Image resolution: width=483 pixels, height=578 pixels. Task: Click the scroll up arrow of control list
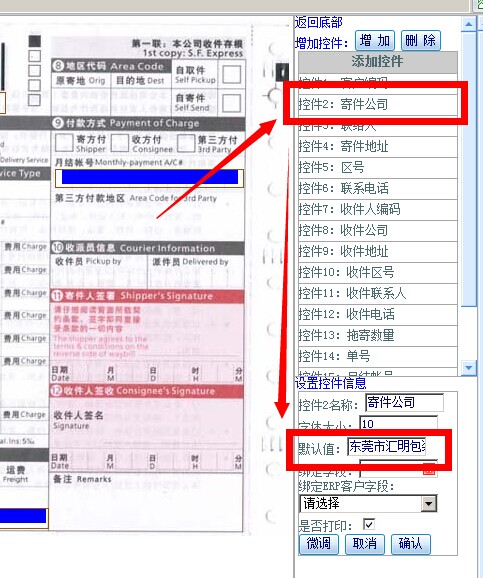[469, 24]
